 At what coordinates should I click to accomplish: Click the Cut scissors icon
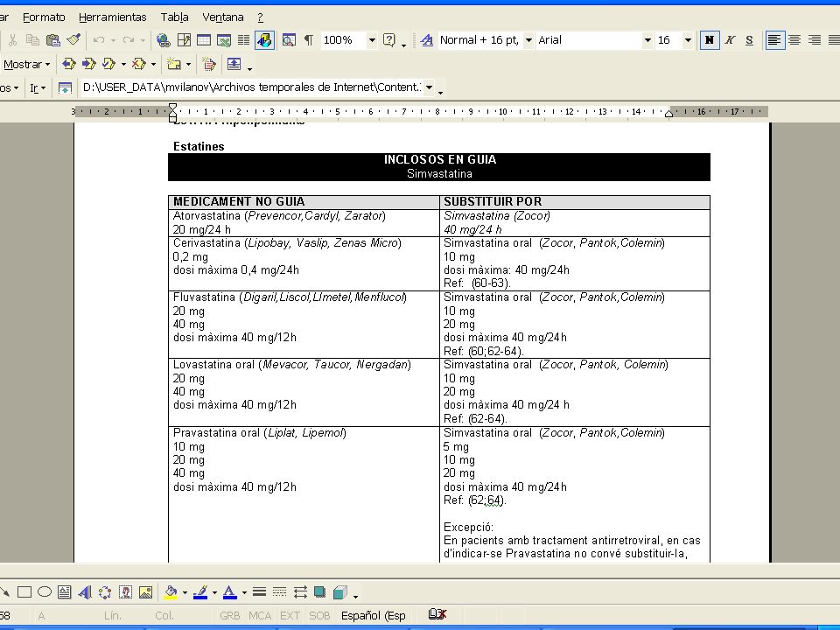[12, 40]
